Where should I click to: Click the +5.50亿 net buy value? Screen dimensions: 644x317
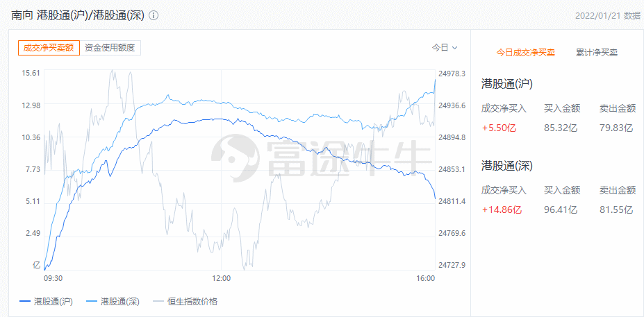(x=499, y=128)
